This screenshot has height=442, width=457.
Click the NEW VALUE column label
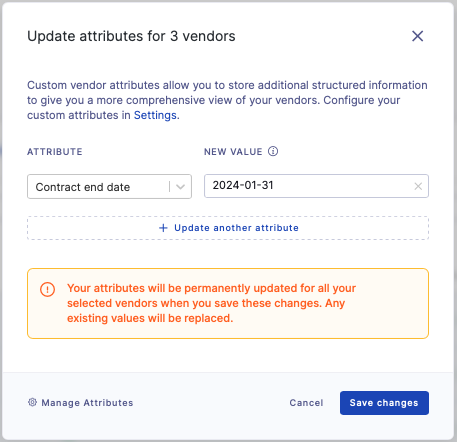click(x=233, y=152)
